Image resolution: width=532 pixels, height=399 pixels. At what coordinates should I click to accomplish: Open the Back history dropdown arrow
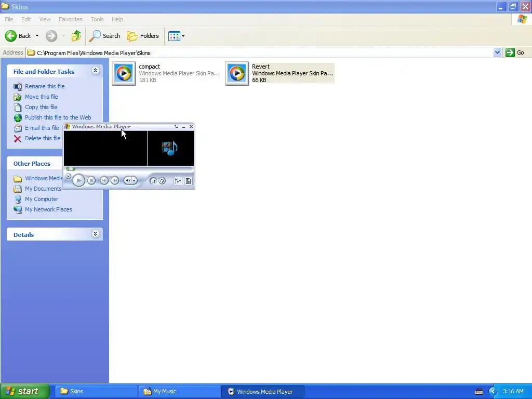[x=37, y=36]
